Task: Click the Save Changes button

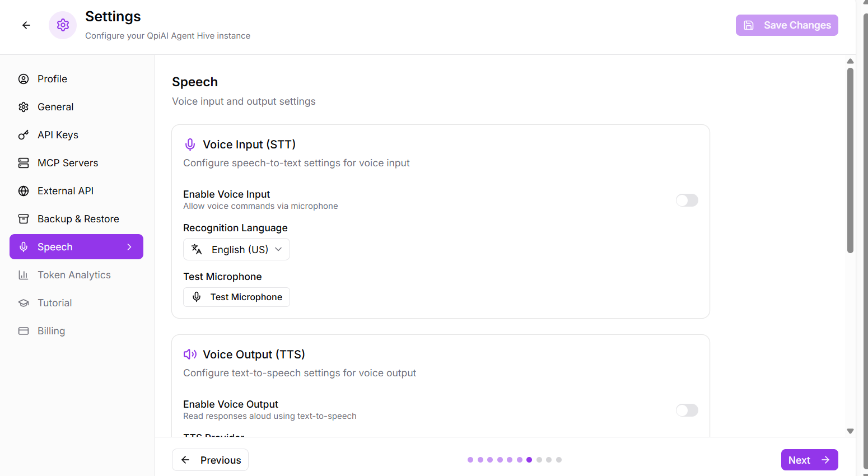Action: [x=787, y=25]
